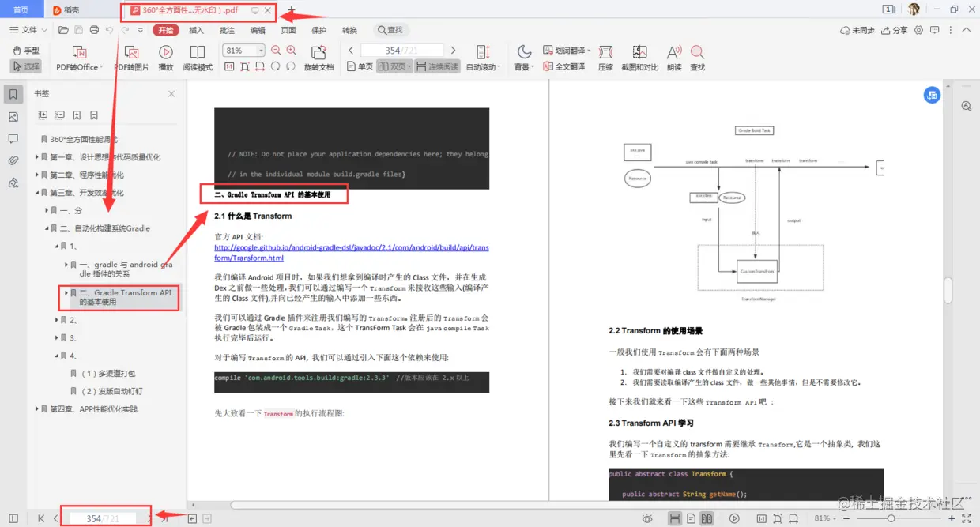Viewport: 980px width, 527px height.
Task: Click the toolbar page number field 354
Action: (x=401, y=51)
